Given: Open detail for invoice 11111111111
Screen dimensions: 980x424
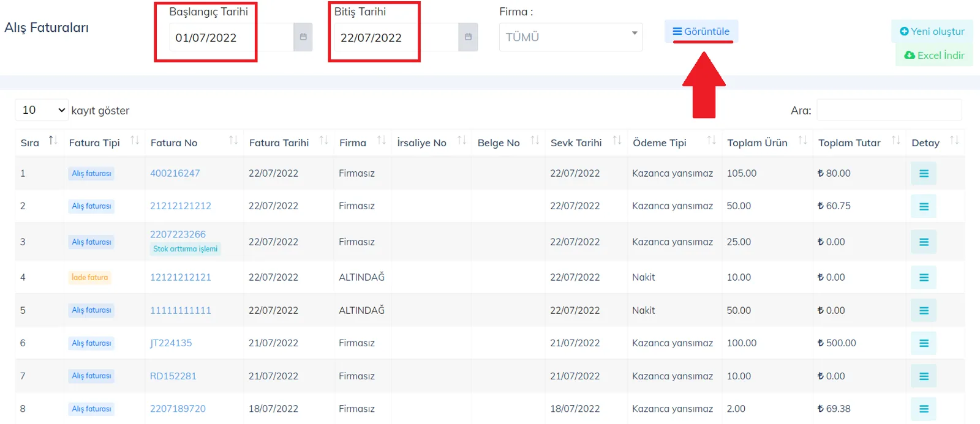Looking at the screenshot, I should pyautogui.click(x=924, y=311).
